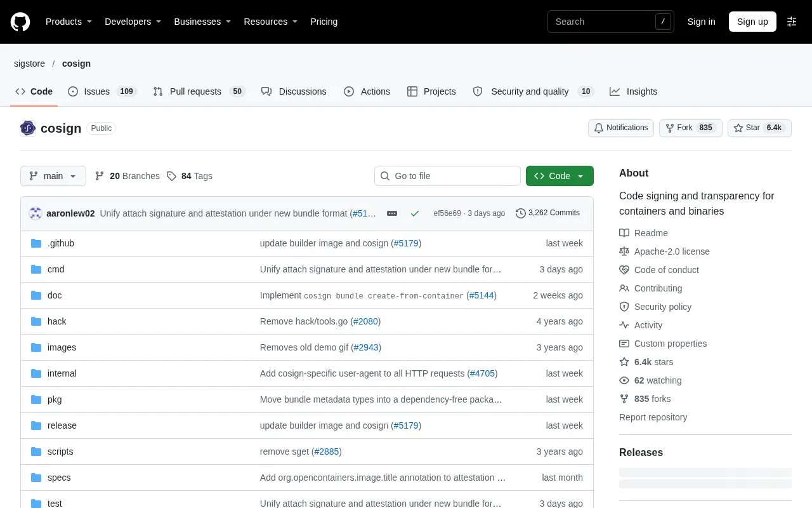Click the .github folder icon
This screenshot has height=508, width=812.
[36, 243]
